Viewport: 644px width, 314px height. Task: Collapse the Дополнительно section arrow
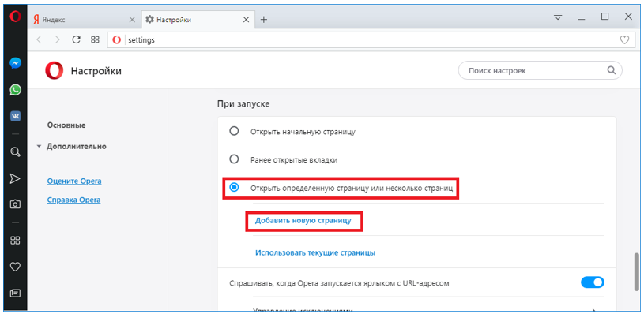39,146
